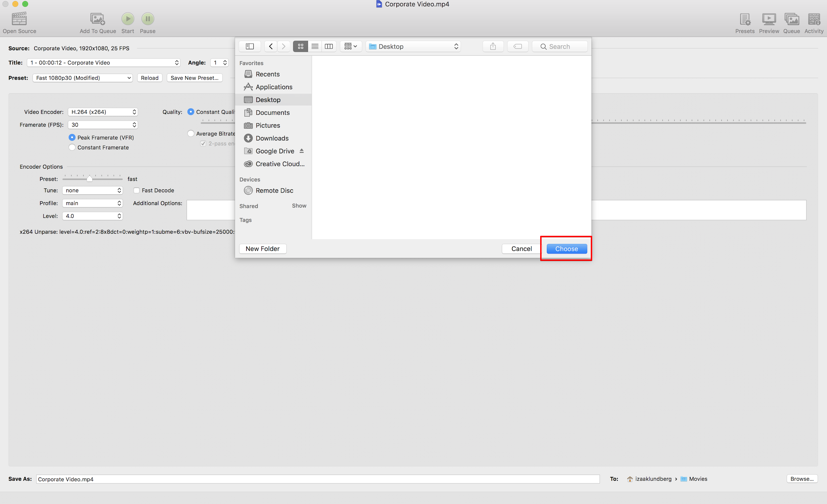Select Documents from sidebar
Viewport: 827px width, 504px height.
coord(272,112)
